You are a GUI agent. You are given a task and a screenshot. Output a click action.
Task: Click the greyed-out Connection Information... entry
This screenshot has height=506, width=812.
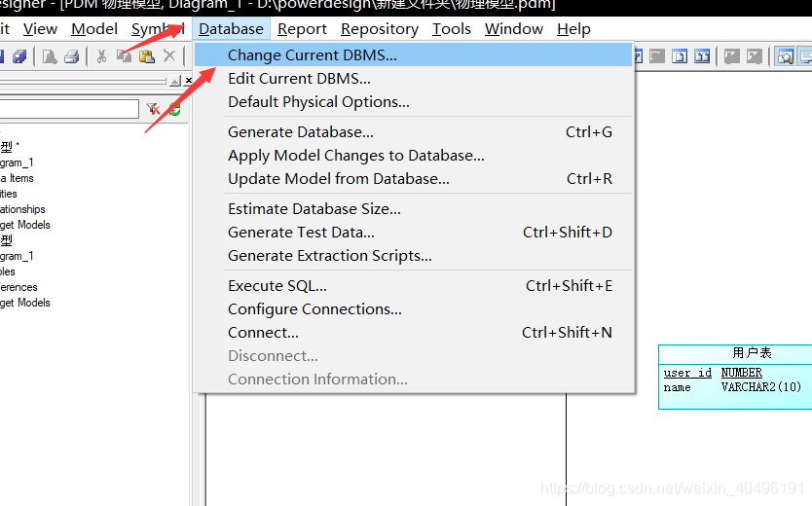pos(413,379)
